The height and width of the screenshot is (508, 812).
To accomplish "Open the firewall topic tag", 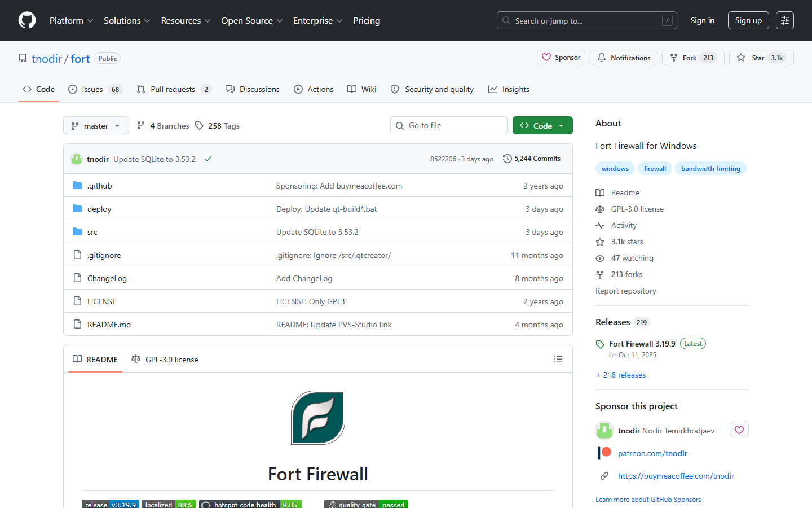I will 655,168.
